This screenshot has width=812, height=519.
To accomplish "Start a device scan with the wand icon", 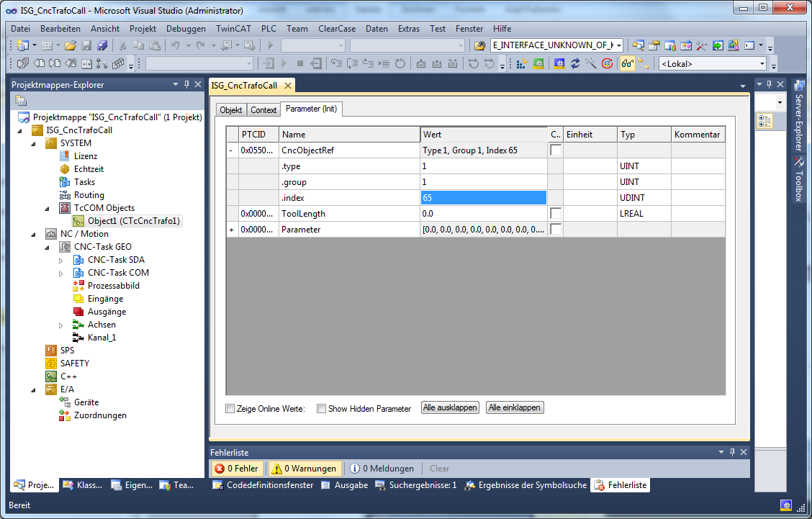I will (590, 63).
